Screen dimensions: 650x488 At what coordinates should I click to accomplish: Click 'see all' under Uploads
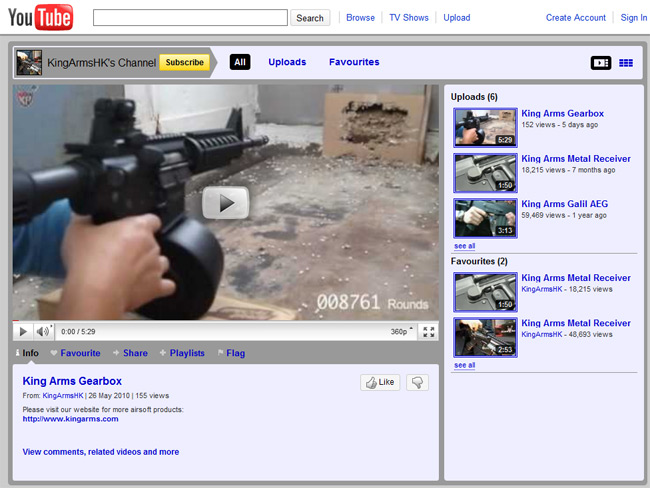point(464,245)
